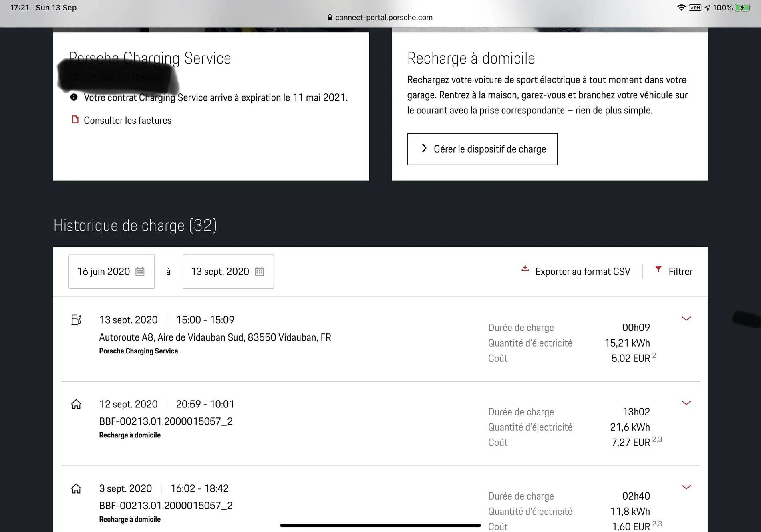This screenshot has width=761, height=532.
Task: Click the location services arrow icon
Action: click(707, 8)
